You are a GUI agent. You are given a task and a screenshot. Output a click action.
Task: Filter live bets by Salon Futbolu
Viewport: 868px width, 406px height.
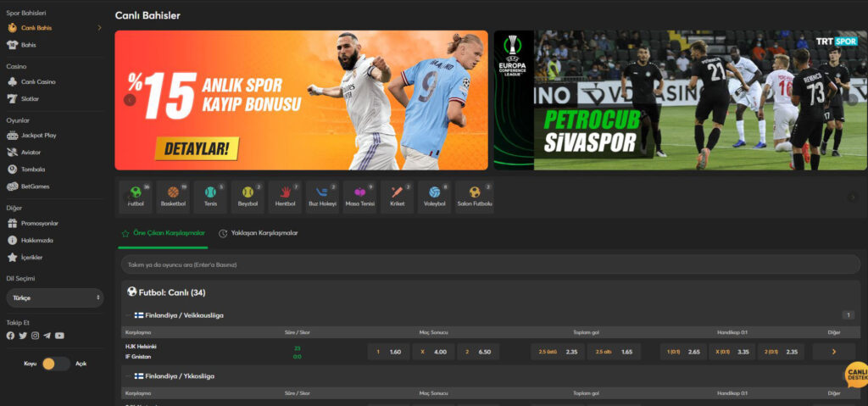click(475, 197)
